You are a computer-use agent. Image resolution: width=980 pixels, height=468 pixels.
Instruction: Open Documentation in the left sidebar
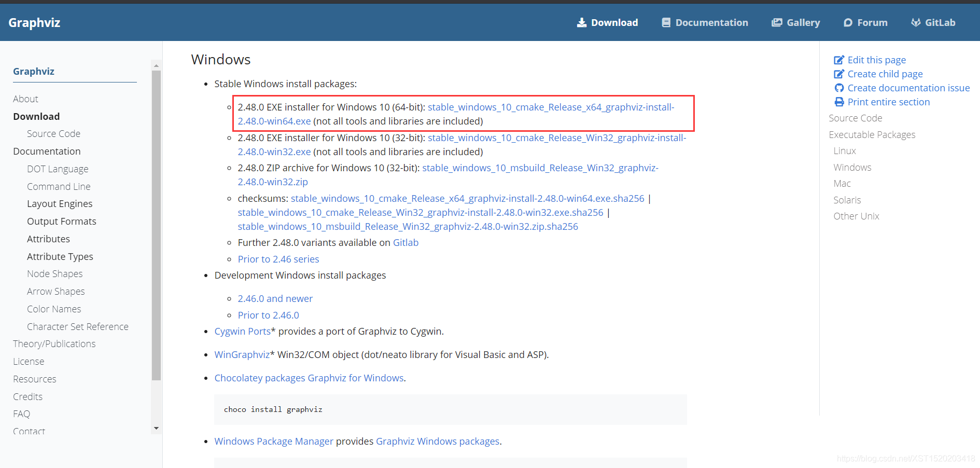tap(47, 151)
